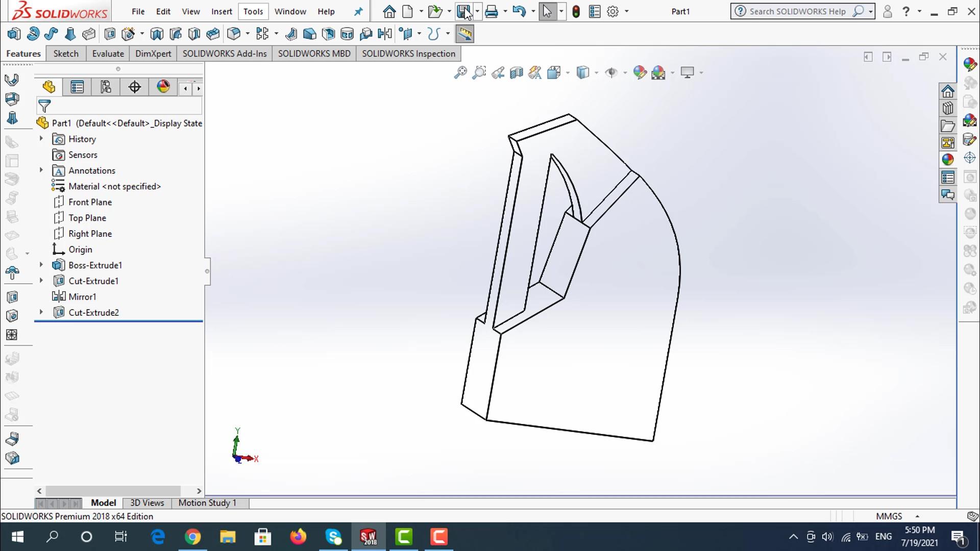Screen dimensions: 980x551
Task: Activate the Mirror feature tool
Action: tap(385, 34)
